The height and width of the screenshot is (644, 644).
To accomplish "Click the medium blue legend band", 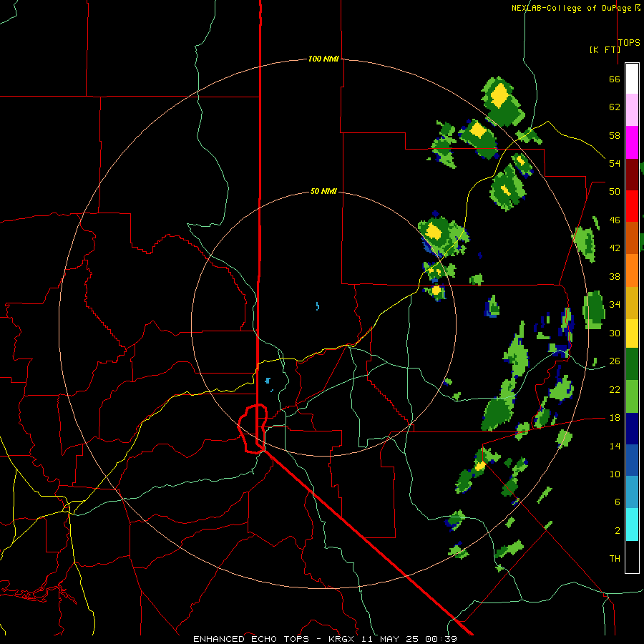I will [632, 460].
